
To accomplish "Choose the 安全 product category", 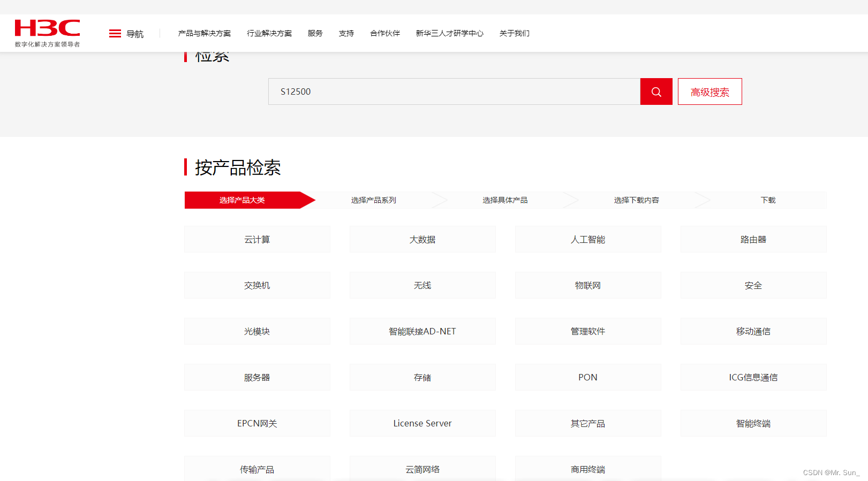I will (753, 285).
